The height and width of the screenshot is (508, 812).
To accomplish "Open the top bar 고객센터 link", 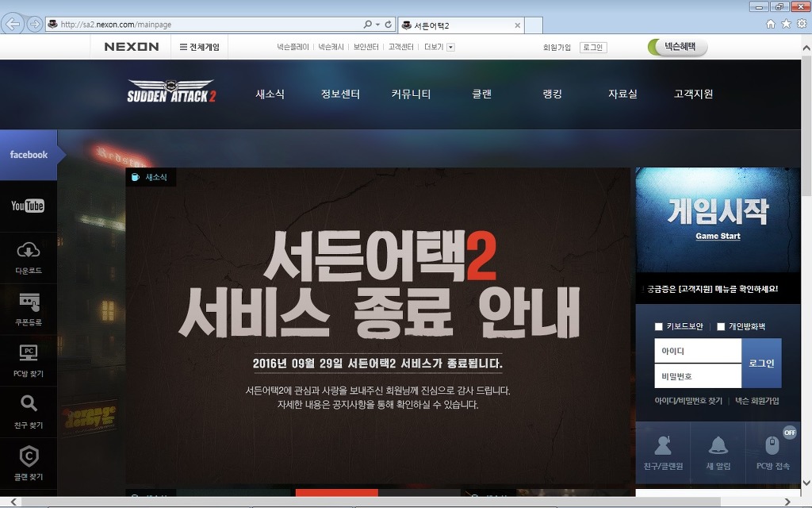I will pos(400,47).
